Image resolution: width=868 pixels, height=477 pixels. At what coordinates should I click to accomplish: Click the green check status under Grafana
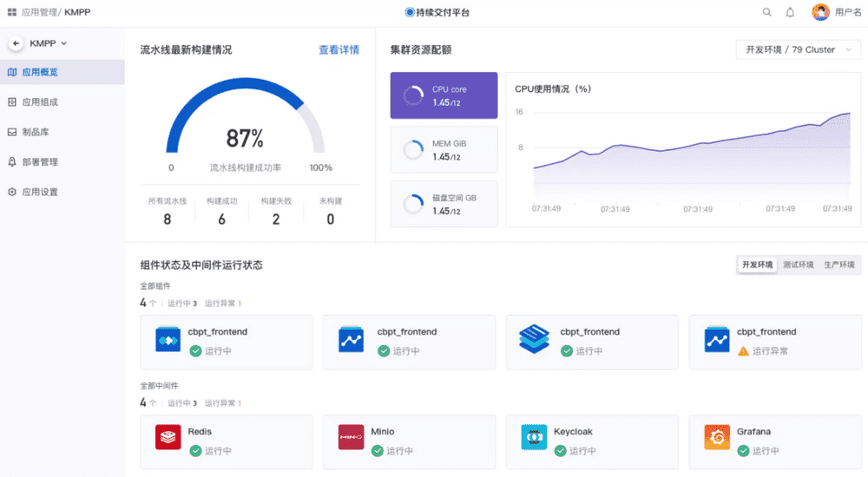point(744,451)
